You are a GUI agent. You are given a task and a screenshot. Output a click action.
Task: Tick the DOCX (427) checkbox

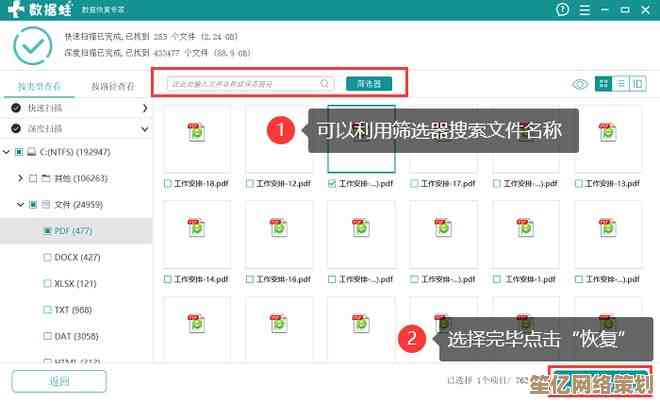(x=47, y=257)
